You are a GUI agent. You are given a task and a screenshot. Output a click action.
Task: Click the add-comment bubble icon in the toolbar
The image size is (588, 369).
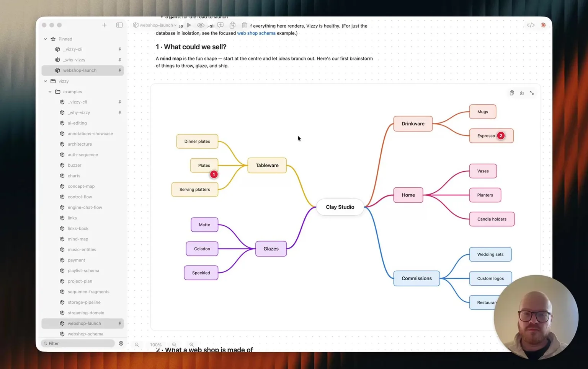(x=220, y=25)
